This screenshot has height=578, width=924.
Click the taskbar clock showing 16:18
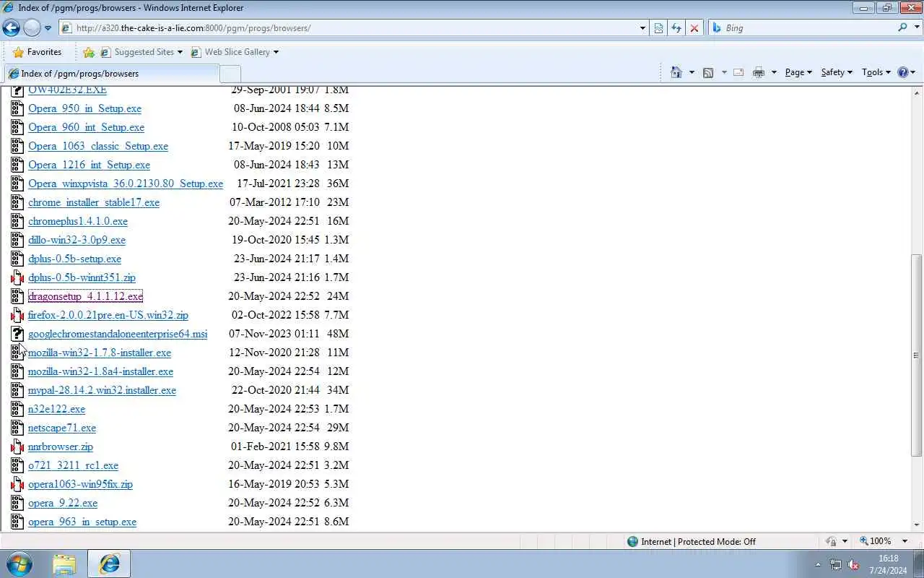889,558
